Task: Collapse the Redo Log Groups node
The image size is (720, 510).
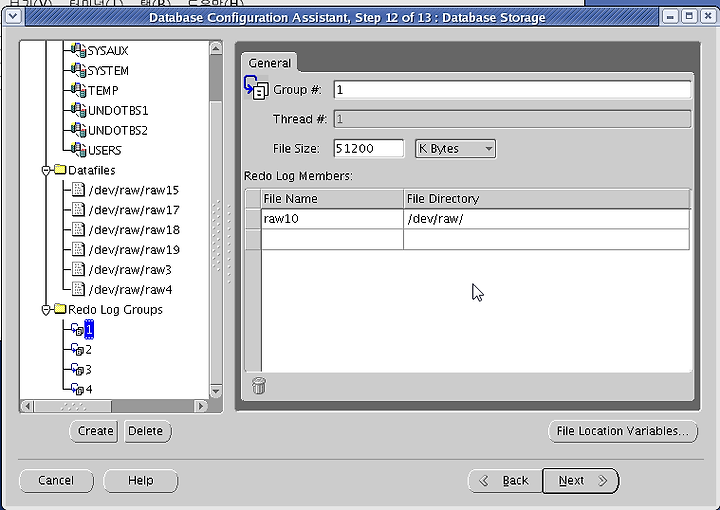Action: pyautogui.click(x=45, y=310)
